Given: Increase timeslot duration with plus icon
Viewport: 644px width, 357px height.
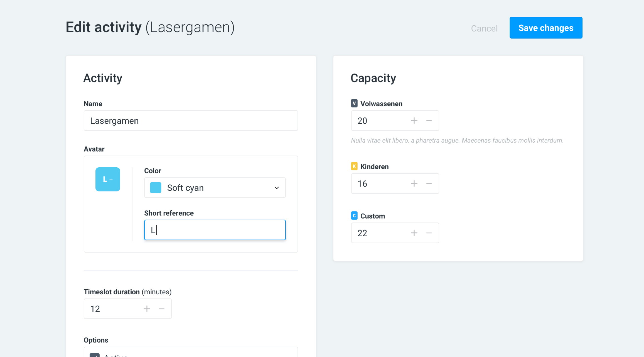Looking at the screenshot, I should [147, 309].
